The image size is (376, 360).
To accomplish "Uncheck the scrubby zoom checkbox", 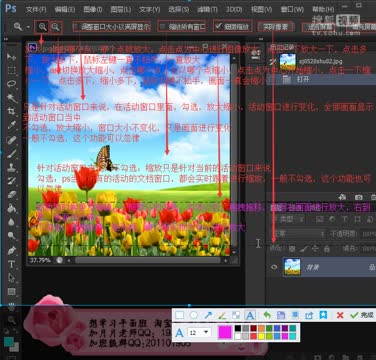I will click(218, 26).
